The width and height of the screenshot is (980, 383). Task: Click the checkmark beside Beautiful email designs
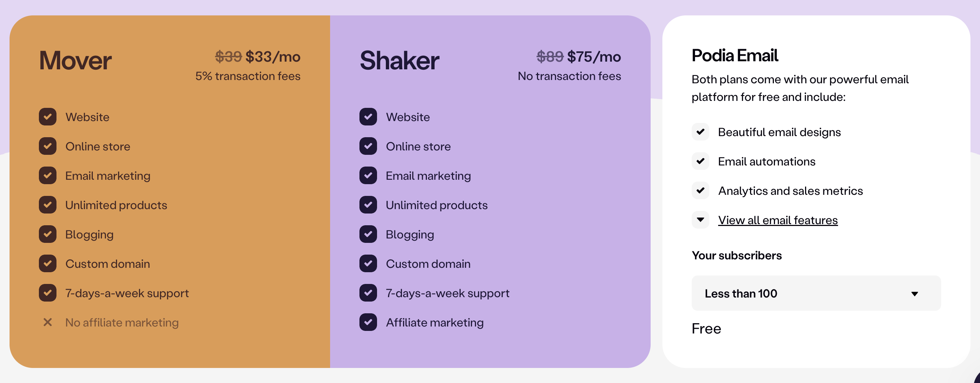[x=701, y=132]
